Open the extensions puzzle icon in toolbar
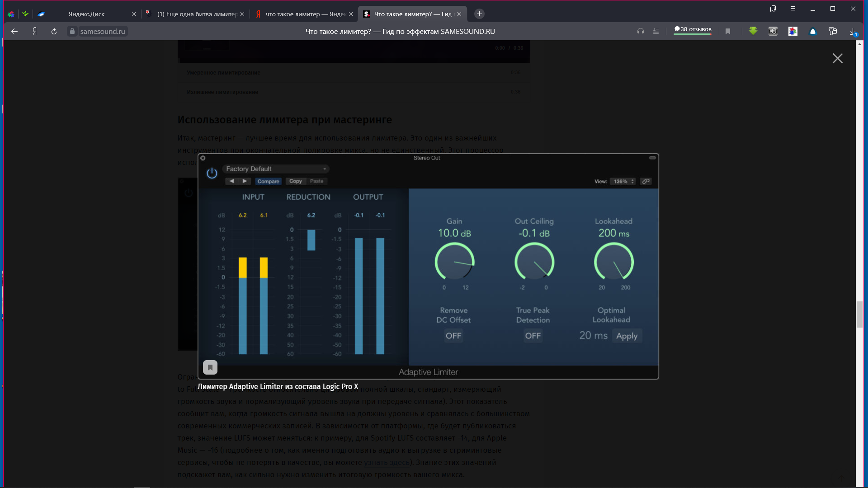Image resolution: width=868 pixels, height=488 pixels. [833, 31]
